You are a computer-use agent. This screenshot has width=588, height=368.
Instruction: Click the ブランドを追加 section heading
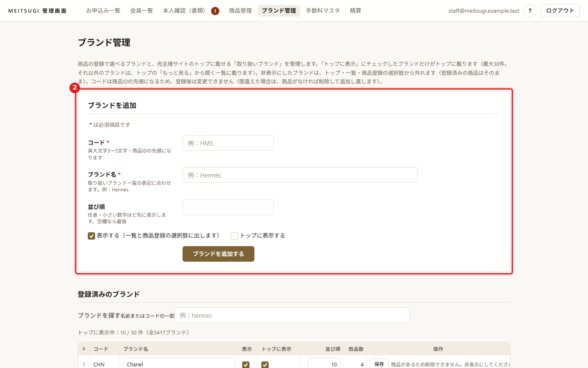click(112, 105)
